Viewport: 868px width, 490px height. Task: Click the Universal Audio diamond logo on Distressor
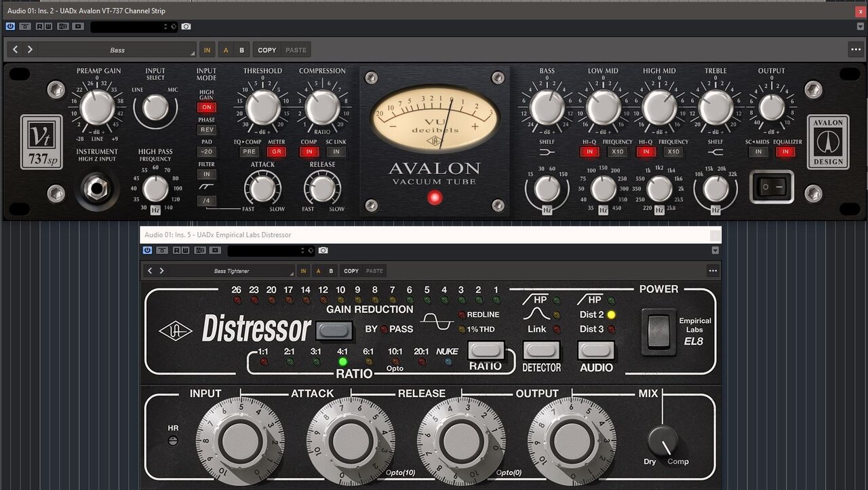tap(176, 331)
